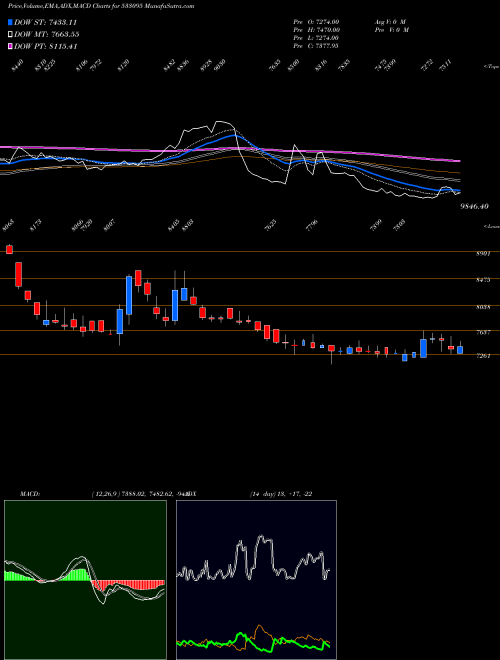500x660 pixels.
Task: Click the Pre L: 7274.00 value
Action: tap(317, 38)
